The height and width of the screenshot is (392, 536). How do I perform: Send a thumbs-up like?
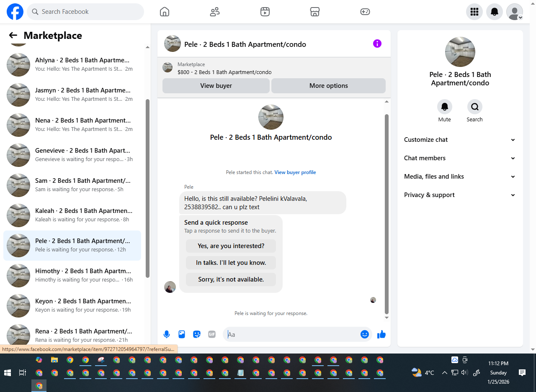pos(381,334)
